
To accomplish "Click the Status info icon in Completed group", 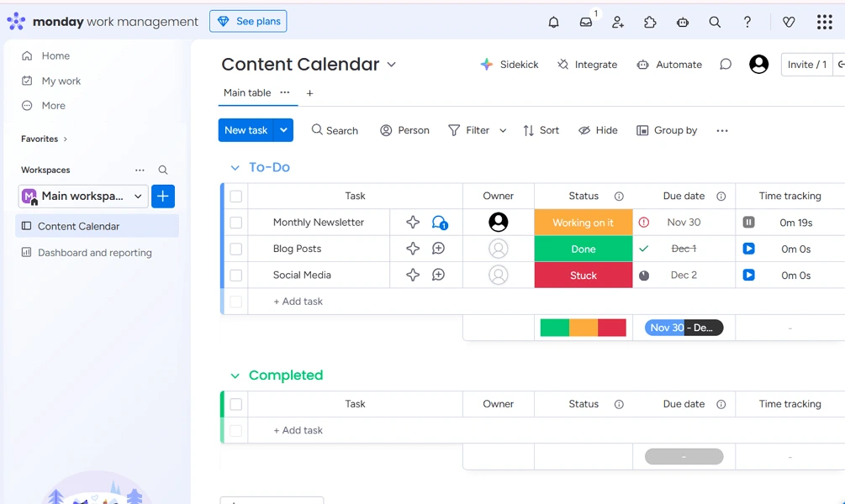I will [x=619, y=404].
